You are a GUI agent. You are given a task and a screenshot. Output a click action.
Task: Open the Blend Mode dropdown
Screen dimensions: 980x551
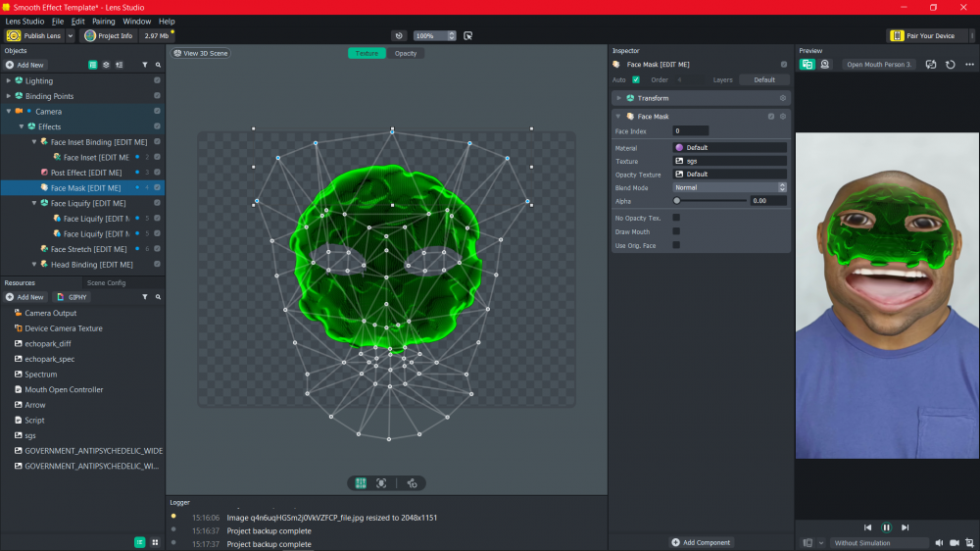(x=729, y=187)
